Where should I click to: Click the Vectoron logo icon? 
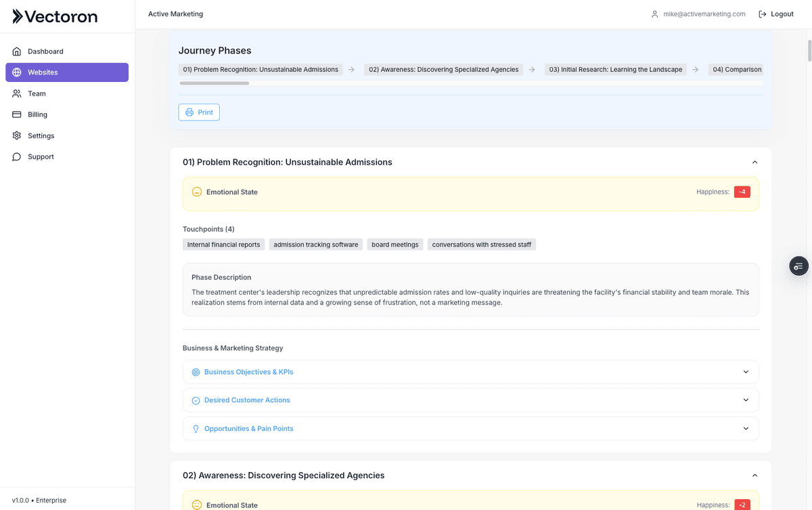[x=18, y=16]
